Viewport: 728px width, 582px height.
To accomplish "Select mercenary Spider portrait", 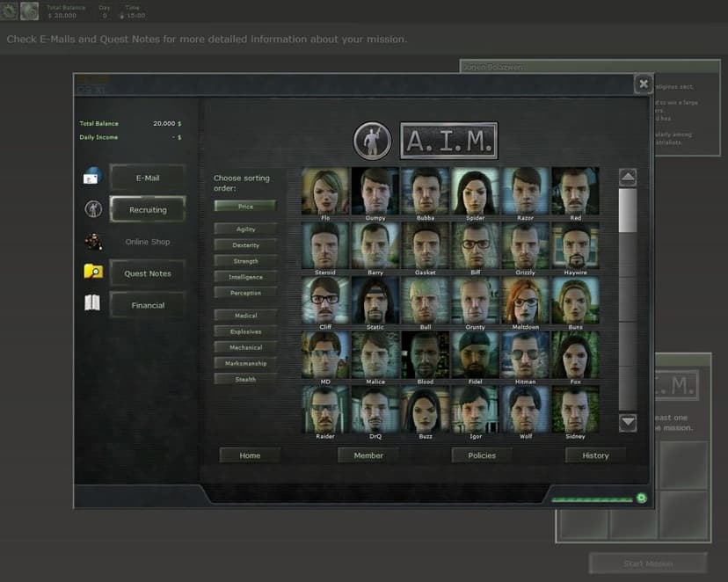I will pos(475,191).
